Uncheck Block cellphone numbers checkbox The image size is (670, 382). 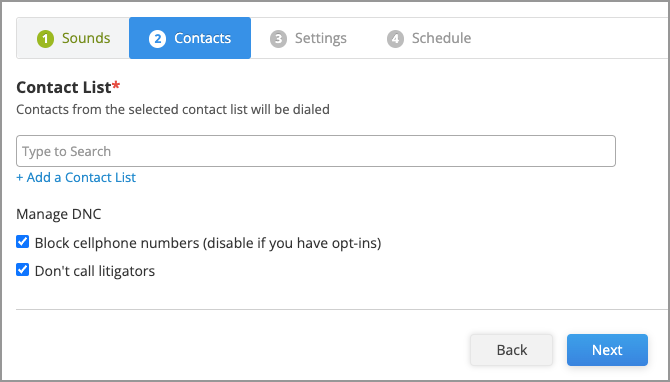tap(23, 242)
